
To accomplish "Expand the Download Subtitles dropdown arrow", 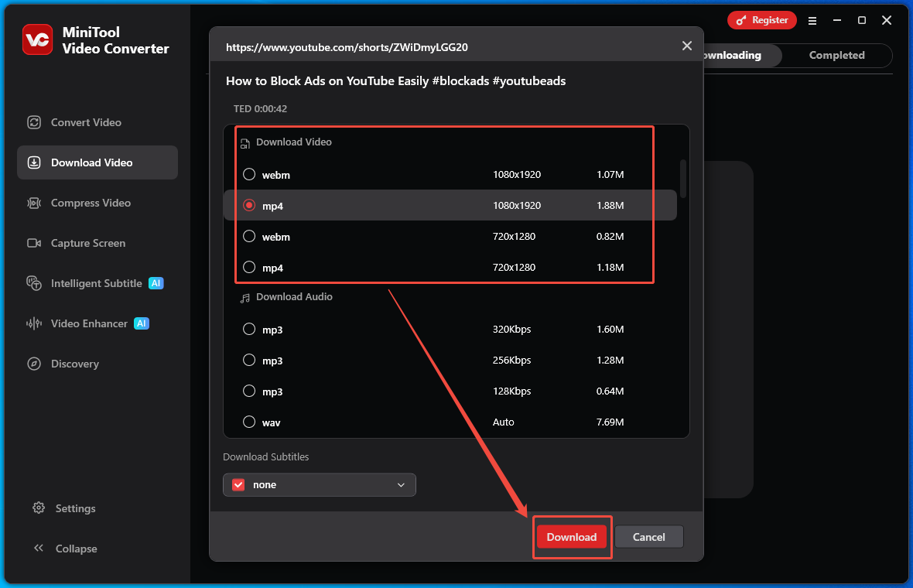I will pos(402,485).
